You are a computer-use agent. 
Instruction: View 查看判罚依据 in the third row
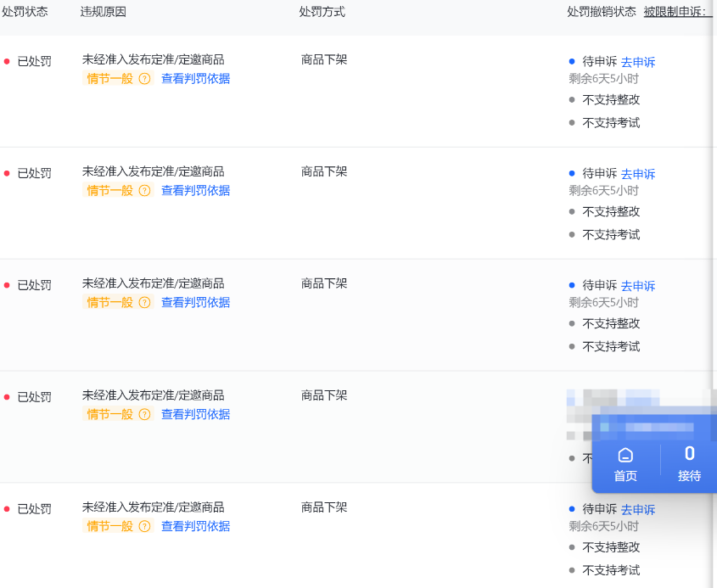point(195,303)
